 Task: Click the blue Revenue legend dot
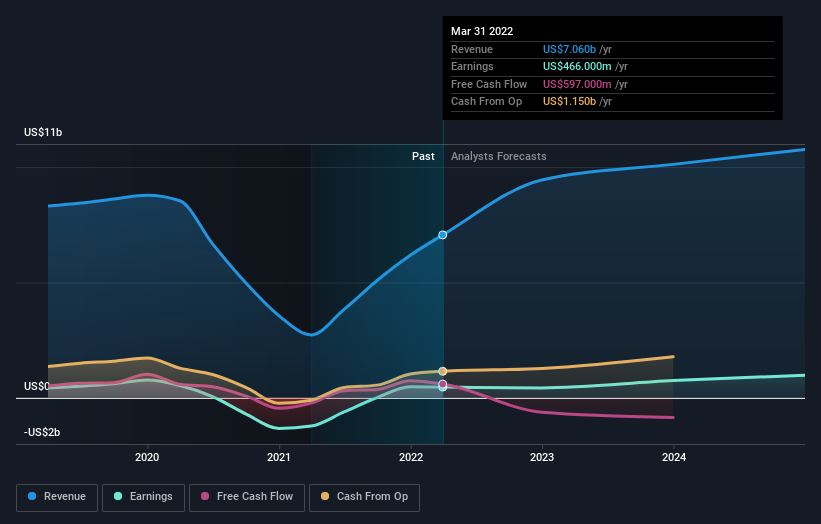pos(32,496)
